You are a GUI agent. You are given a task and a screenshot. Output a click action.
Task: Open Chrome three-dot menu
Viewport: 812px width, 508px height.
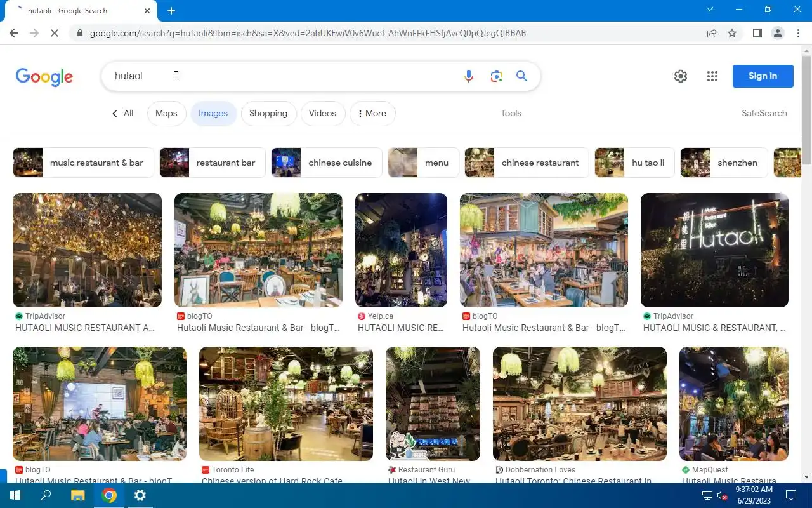(x=797, y=33)
